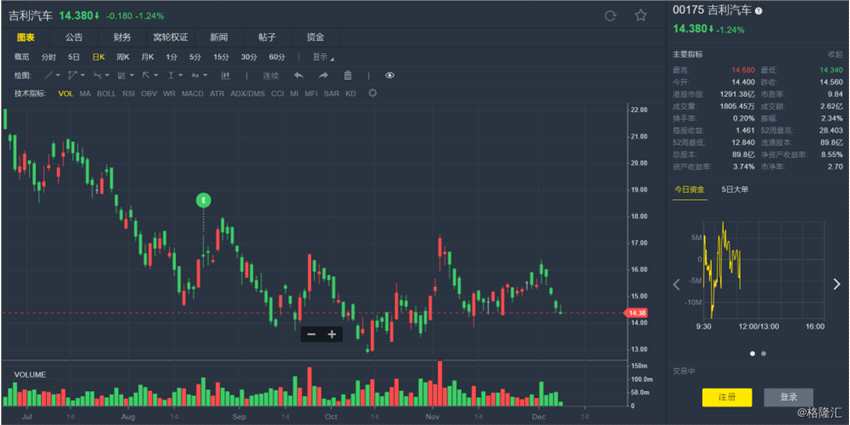Image resolution: width=850 pixels, height=425 pixels.
Task: Open the 财务 financials tab
Action: 122,37
